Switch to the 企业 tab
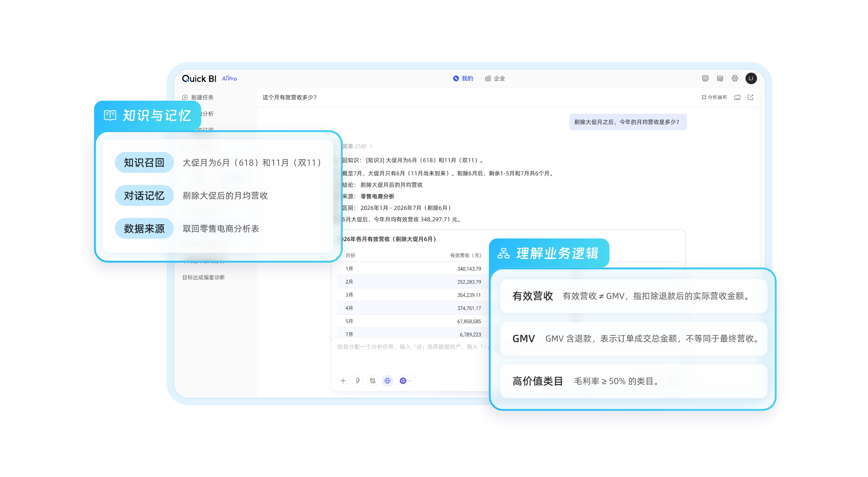Image resolution: width=868 pixels, height=477 pixels. [495, 78]
